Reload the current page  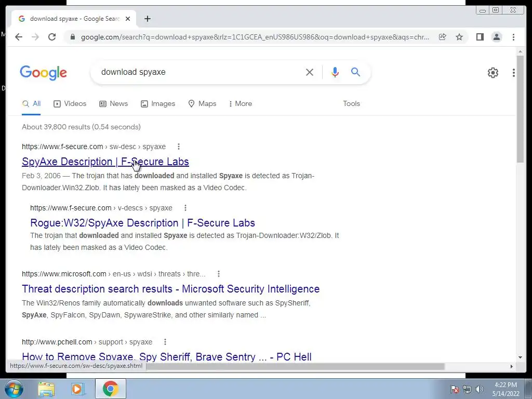51,37
